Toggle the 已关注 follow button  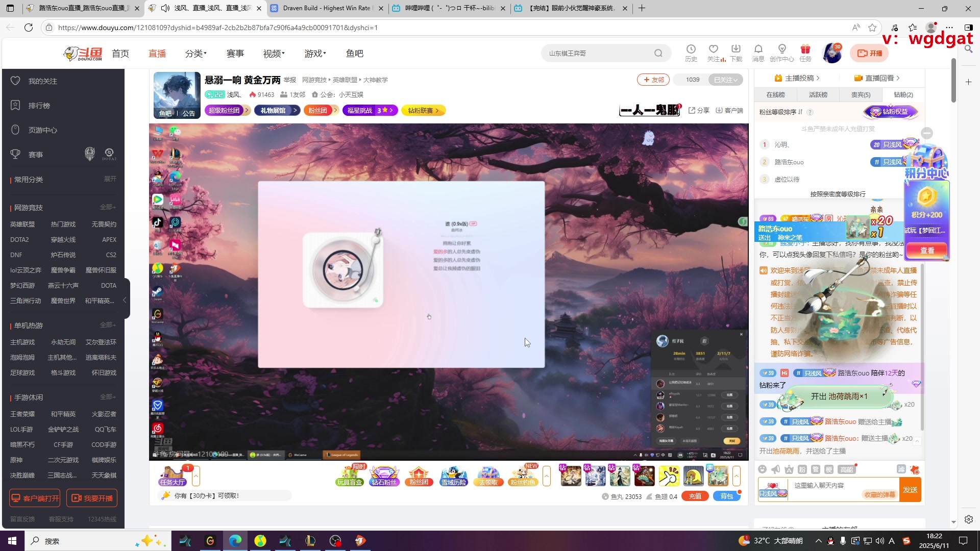[725, 80]
